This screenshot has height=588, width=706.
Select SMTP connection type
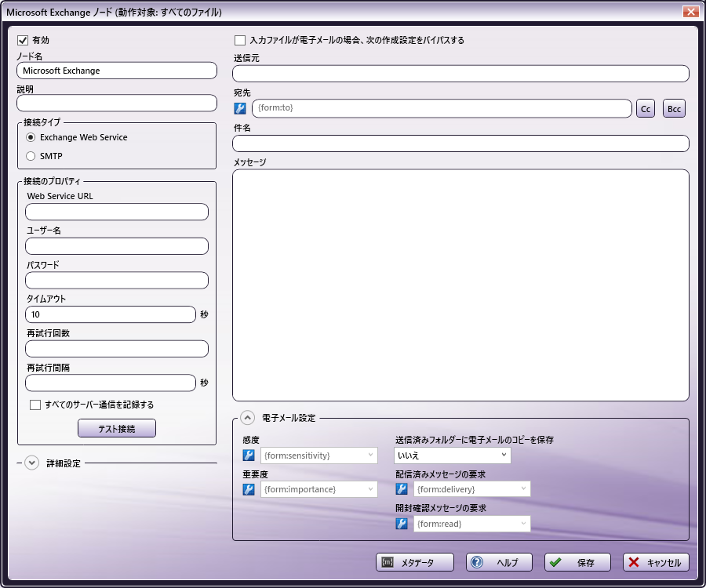31,156
